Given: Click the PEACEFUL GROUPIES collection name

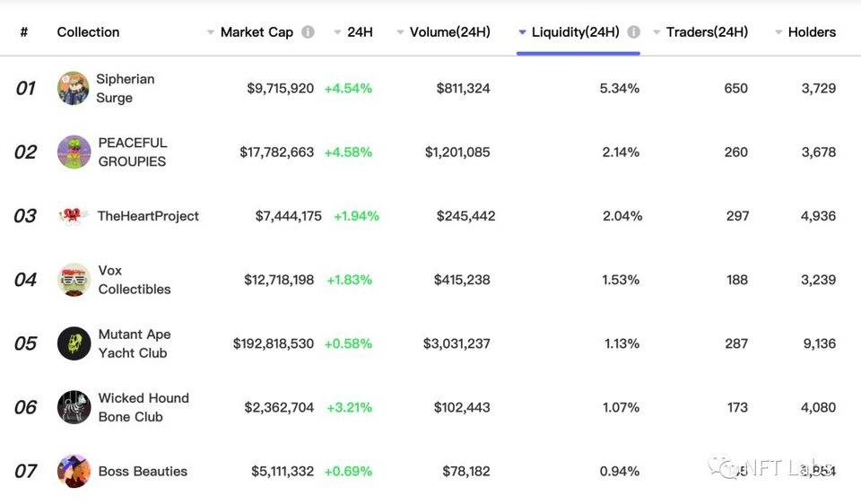Looking at the screenshot, I should [132, 152].
